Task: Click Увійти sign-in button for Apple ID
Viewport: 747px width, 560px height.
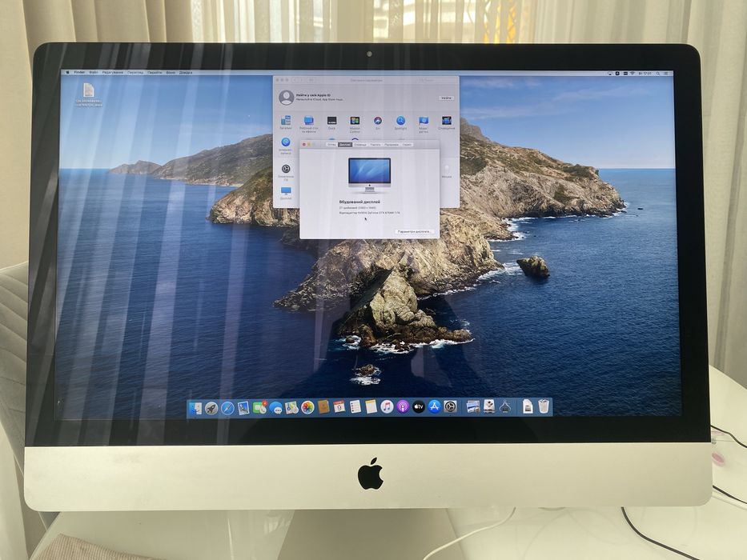Action: click(446, 98)
